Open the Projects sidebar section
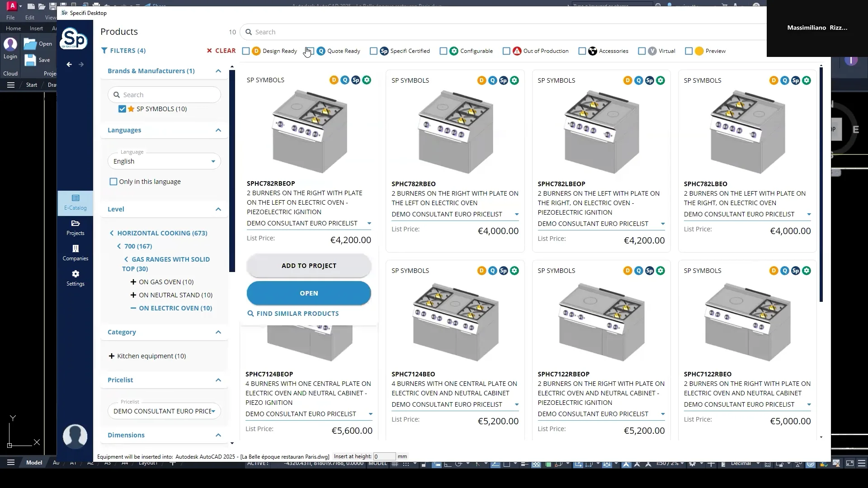Screen dimensions: 868x488 point(75,227)
